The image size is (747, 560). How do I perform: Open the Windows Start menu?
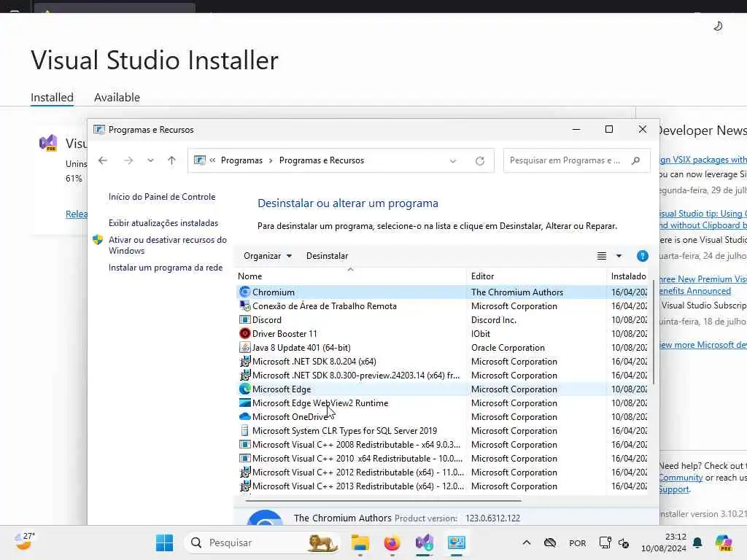click(164, 542)
